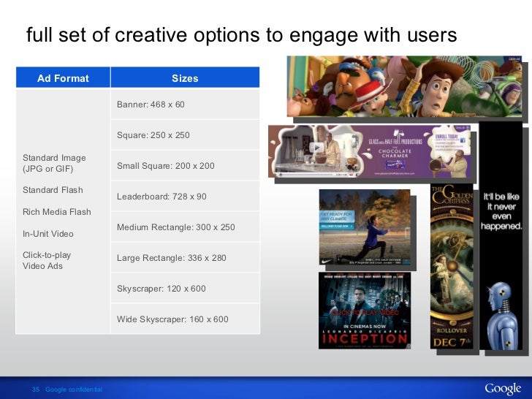Select the 'Wide Skyscraper: 160 x 600' cell
The height and width of the screenshot is (399, 532).
click(x=185, y=319)
